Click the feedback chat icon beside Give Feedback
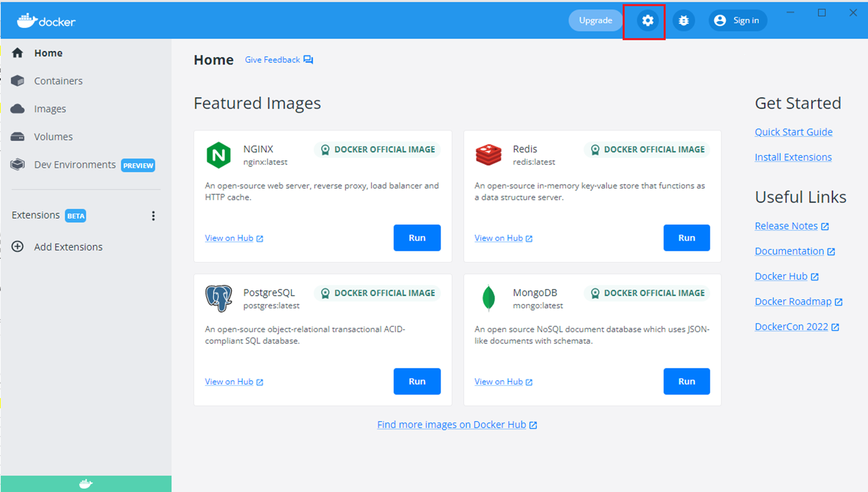Image resolution: width=868 pixels, height=492 pixels. pyautogui.click(x=308, y=60)
